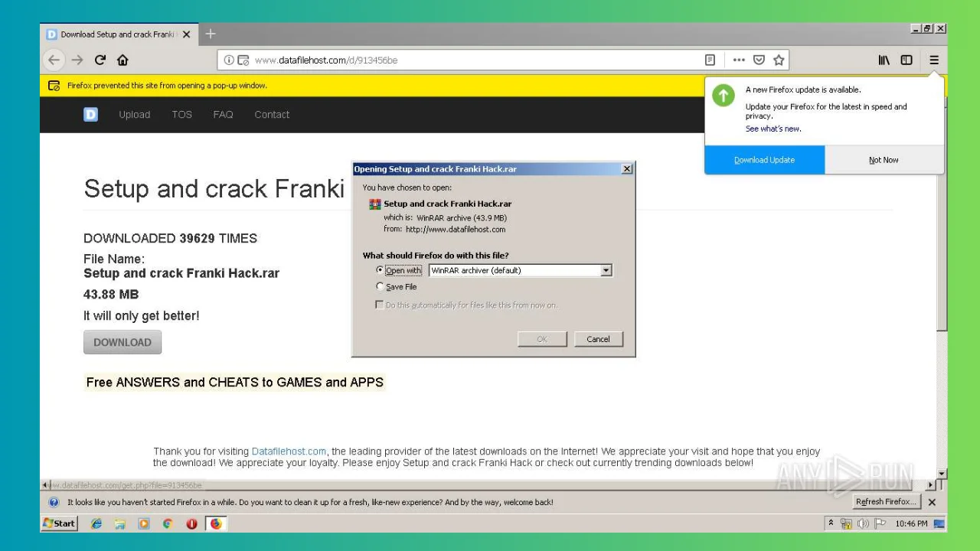Tick 'Do this automatically for files like this'
The height and width of the screenshot is (551, 980).
click(x=380, y=305)
